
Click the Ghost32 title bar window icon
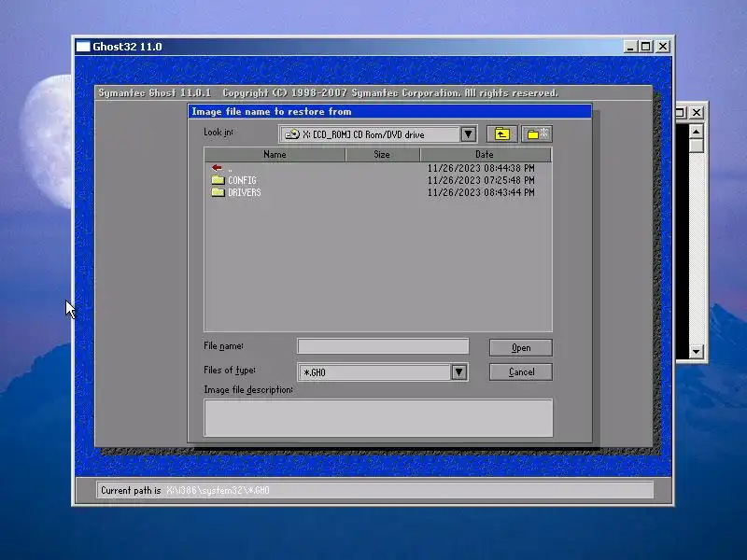tap(83, 47)
